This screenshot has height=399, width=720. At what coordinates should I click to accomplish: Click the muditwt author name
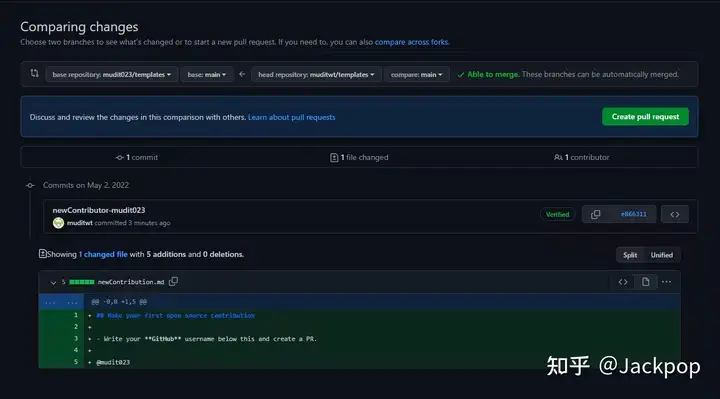point(80,223)
